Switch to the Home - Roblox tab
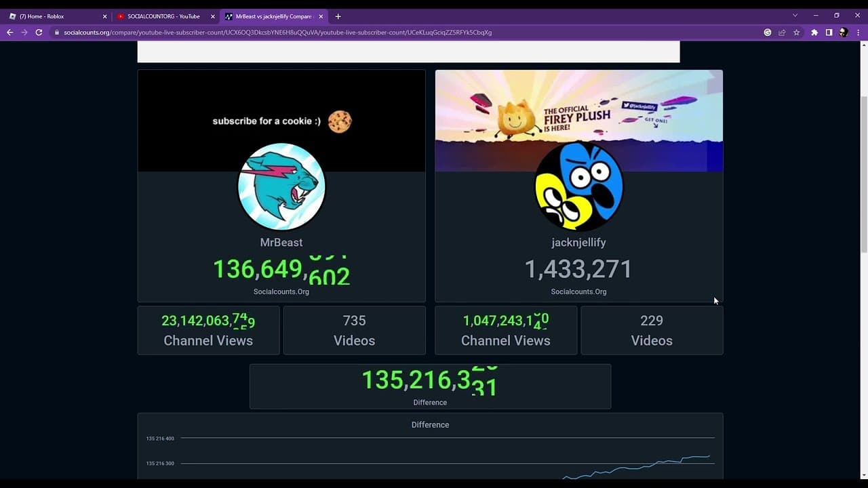The image size is (868, 488). tap(57, 16)
